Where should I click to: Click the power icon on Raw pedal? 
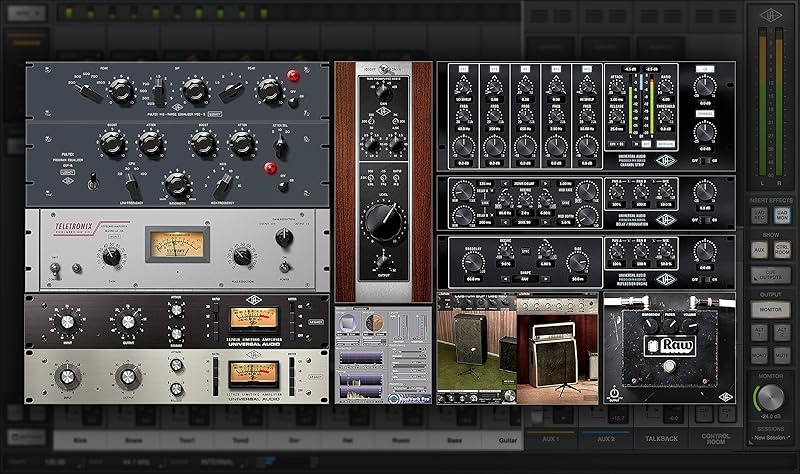614,393
